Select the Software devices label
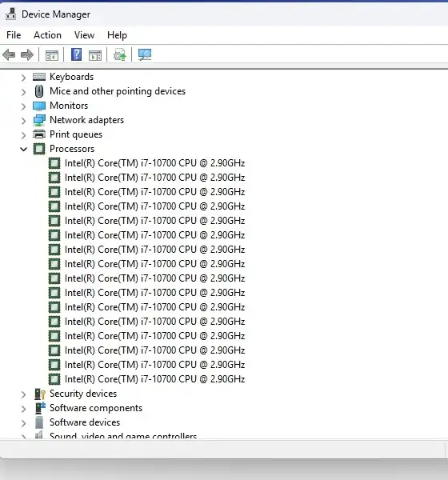The width and height of the screenshot is (448, 480). tap(85, 422)
